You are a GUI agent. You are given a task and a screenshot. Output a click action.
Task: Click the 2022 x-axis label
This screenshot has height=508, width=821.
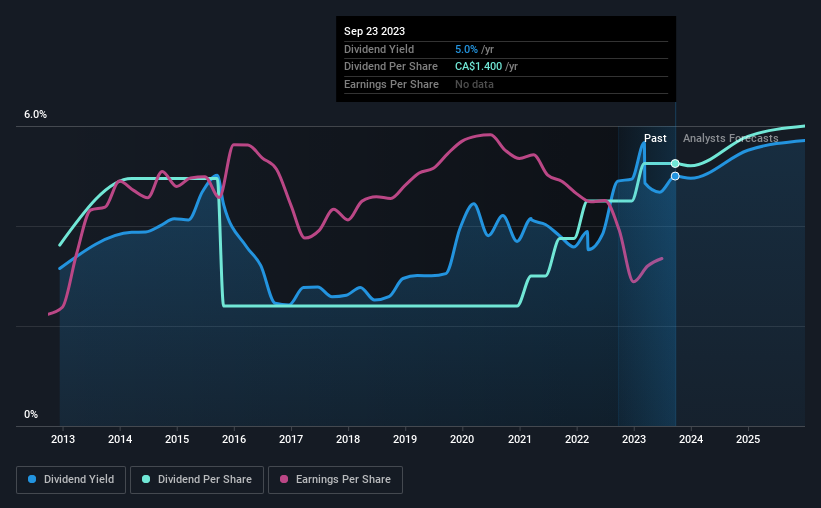coord(577,439)
